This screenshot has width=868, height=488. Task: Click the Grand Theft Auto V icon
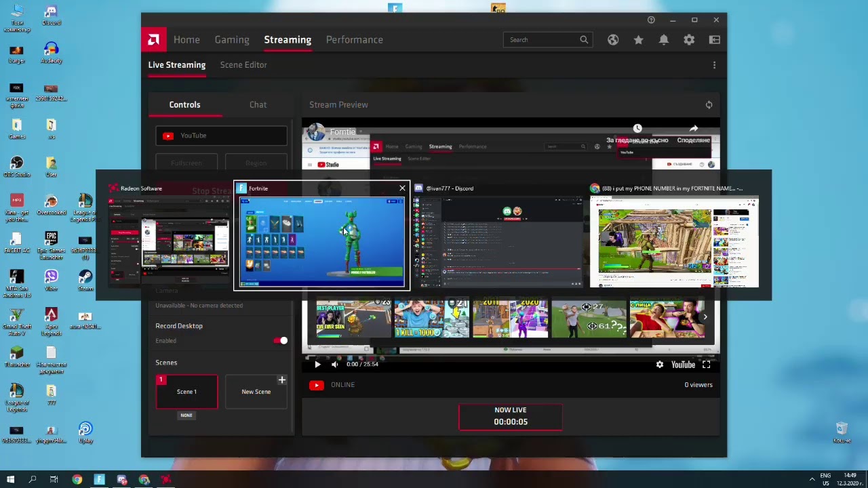coord(17,321)
